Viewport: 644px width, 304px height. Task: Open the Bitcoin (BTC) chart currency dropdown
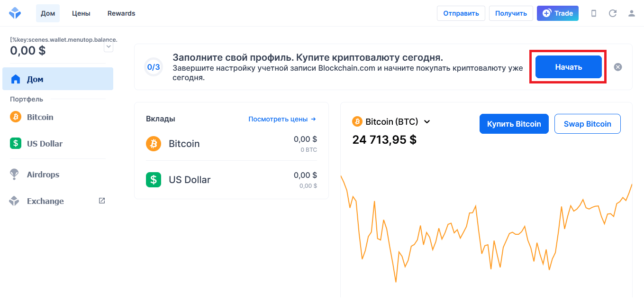(426, 122)
